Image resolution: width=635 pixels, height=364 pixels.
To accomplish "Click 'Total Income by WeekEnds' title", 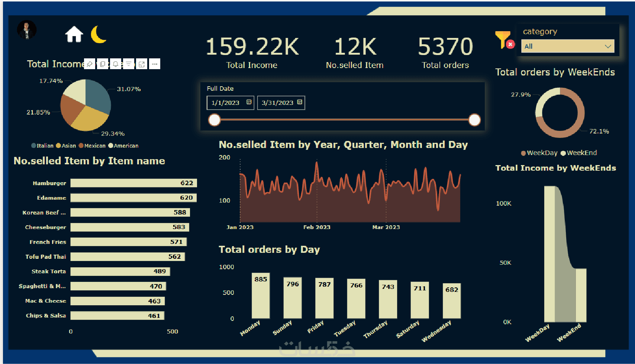I will tap(556, 168).
